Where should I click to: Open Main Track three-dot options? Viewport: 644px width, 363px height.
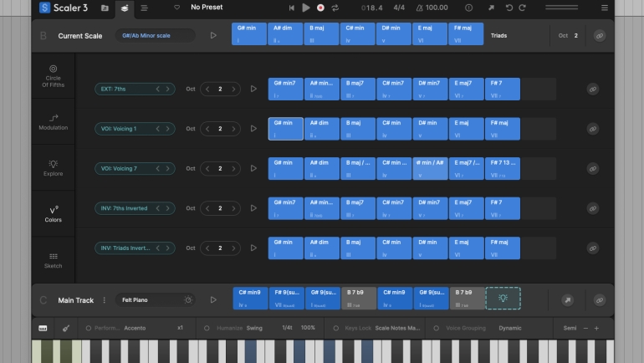pyautogui.click(x=105, y=300)
